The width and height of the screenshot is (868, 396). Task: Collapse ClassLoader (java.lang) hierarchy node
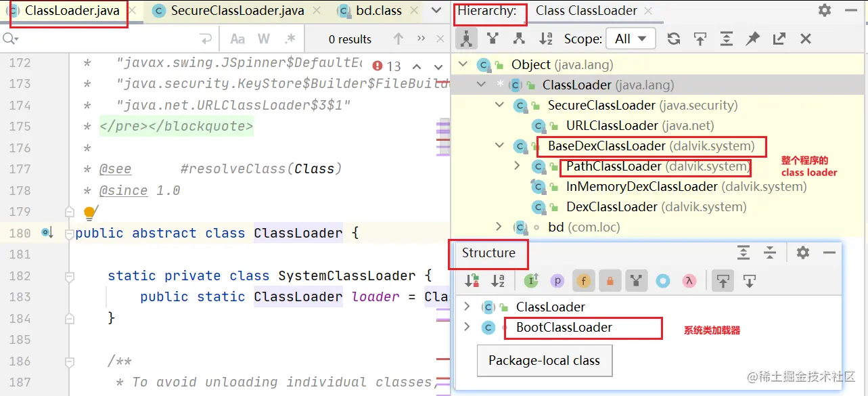(x=481, y=85)
